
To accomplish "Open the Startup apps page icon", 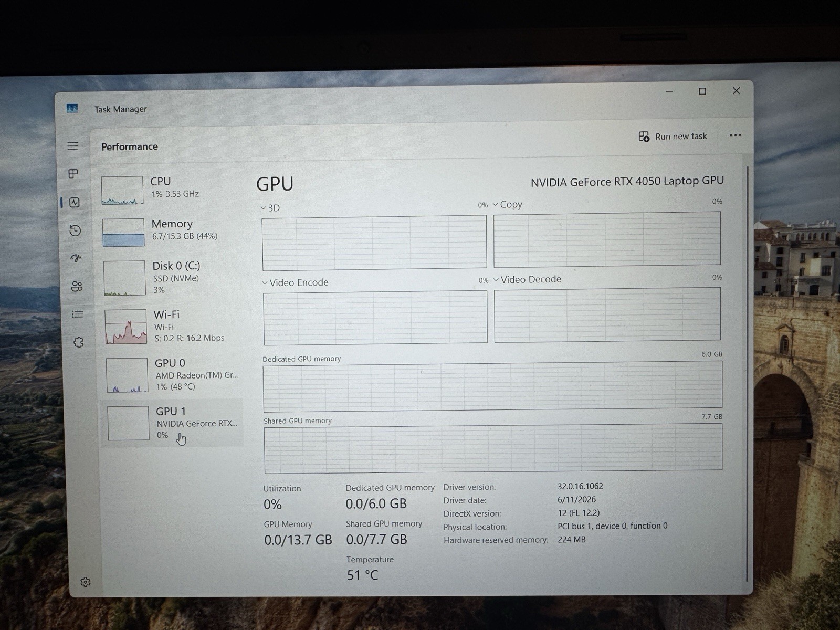I will click(x=76, y=258).
